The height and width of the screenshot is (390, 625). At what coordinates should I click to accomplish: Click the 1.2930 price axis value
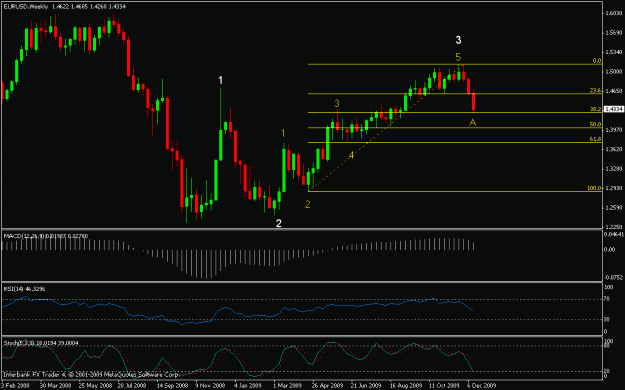[x=614, y=188]
